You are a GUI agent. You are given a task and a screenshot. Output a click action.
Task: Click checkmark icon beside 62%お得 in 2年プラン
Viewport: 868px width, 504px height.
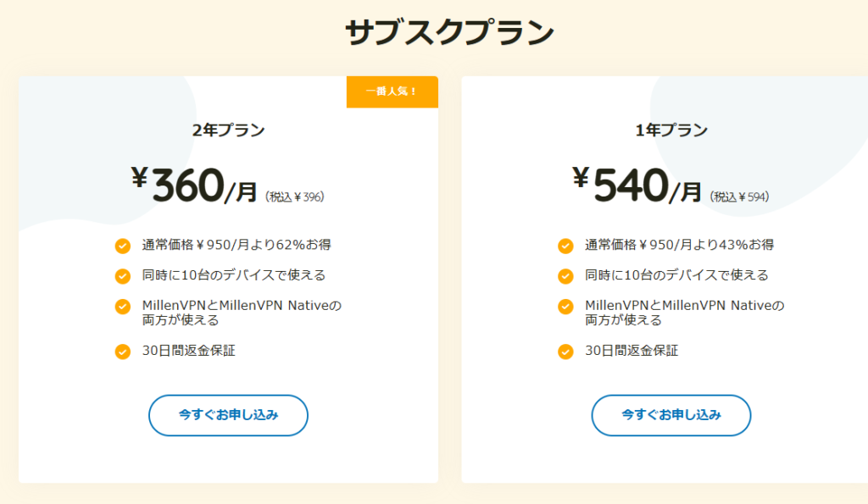(123, 246)
